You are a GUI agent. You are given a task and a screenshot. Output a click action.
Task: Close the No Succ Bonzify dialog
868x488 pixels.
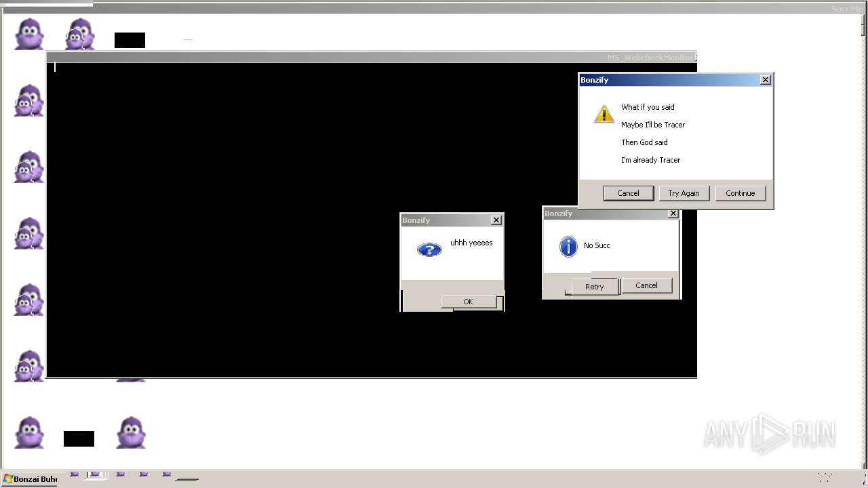point(673,213)
